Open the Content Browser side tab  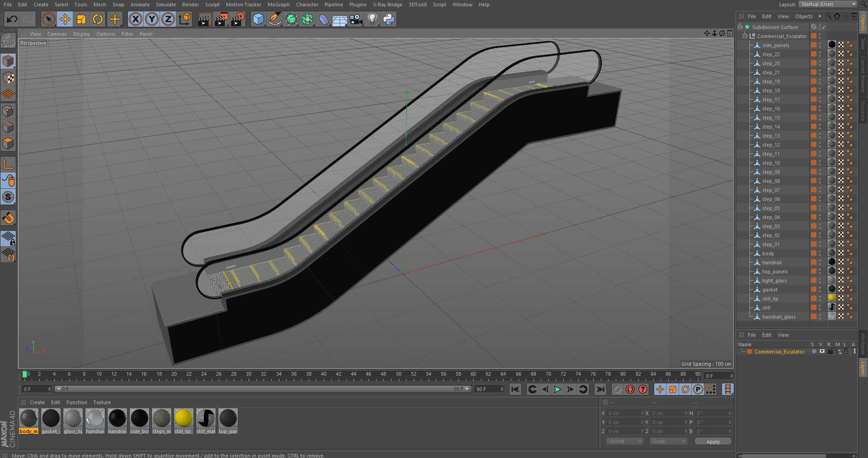tap(863, 74)
